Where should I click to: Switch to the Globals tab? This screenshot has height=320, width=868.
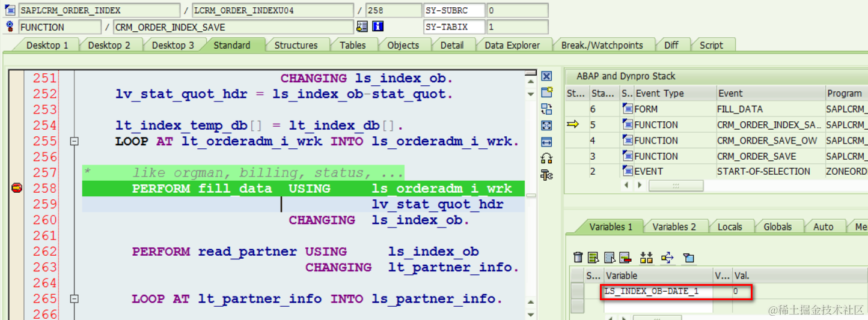[777, 227]
